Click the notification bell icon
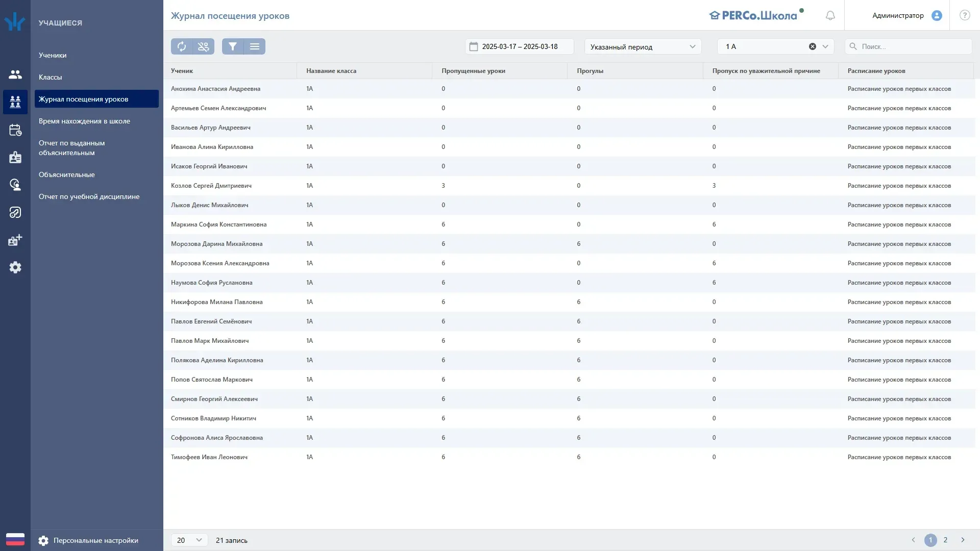980x551 pixels. pos(830,15)
